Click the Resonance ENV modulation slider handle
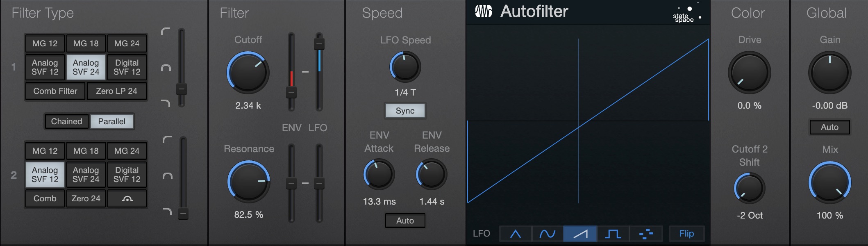Viewport: 868px width, 246px height. click(x=291, y=183)
